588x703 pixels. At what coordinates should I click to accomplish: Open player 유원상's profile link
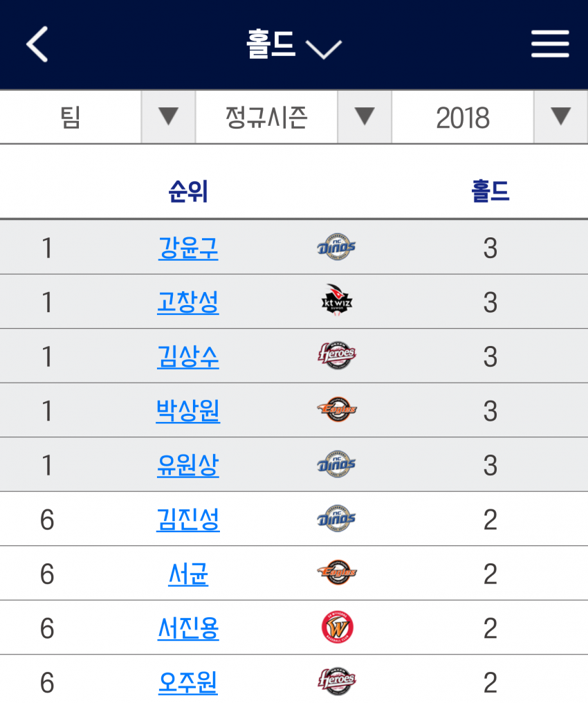[188, 465]
